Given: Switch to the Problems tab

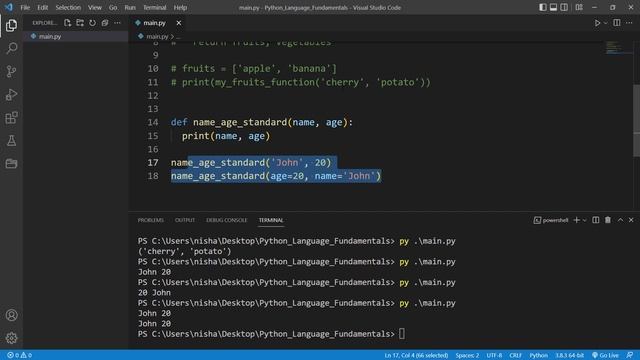Looking at the screenshot, I should tap(151, 220).
